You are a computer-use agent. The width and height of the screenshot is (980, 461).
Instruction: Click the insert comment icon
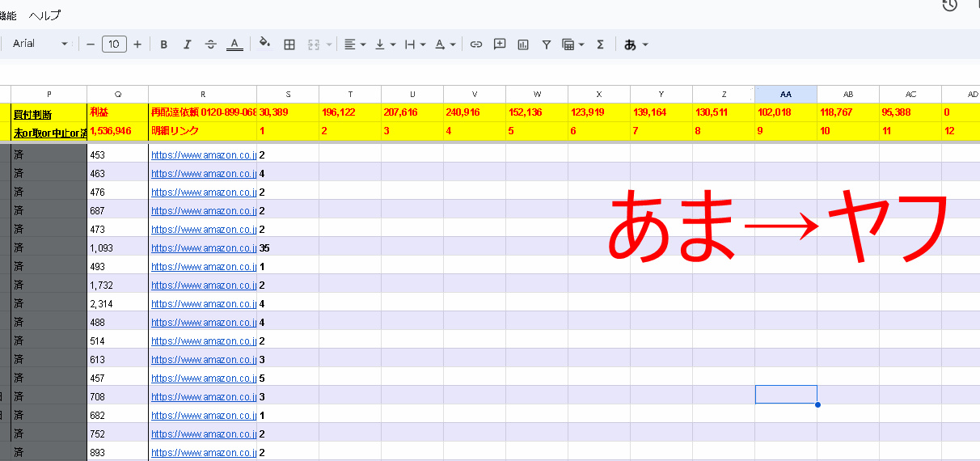point(500,44)
